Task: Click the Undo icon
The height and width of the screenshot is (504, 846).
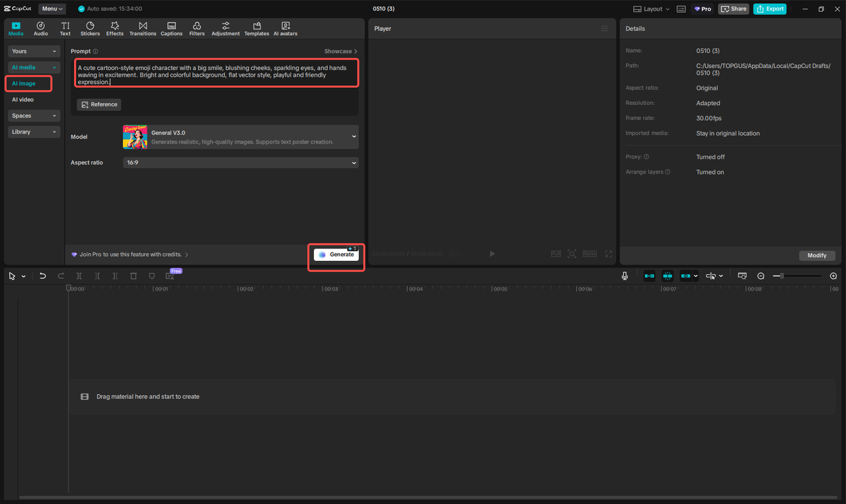Action: click(x=42, y=276)
